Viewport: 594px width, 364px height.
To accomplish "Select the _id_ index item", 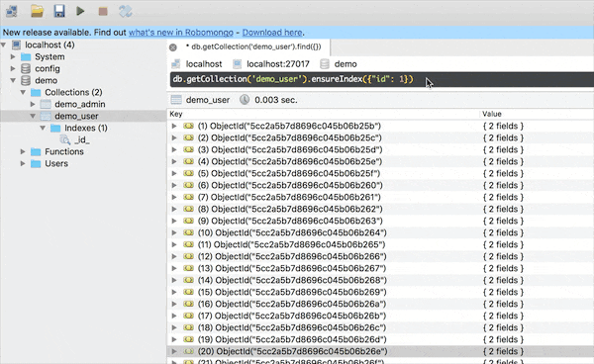I will (x=82, y=140).
